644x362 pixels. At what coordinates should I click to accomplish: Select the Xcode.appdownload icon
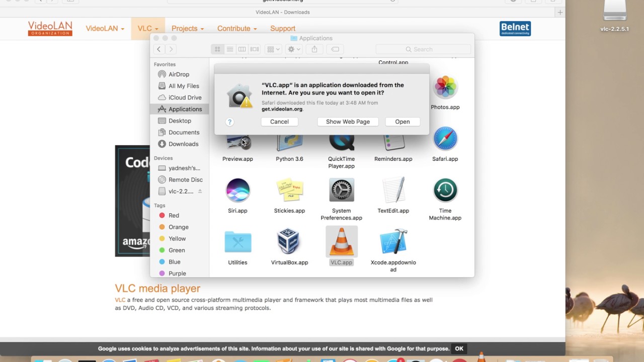[x=393, y=242]
